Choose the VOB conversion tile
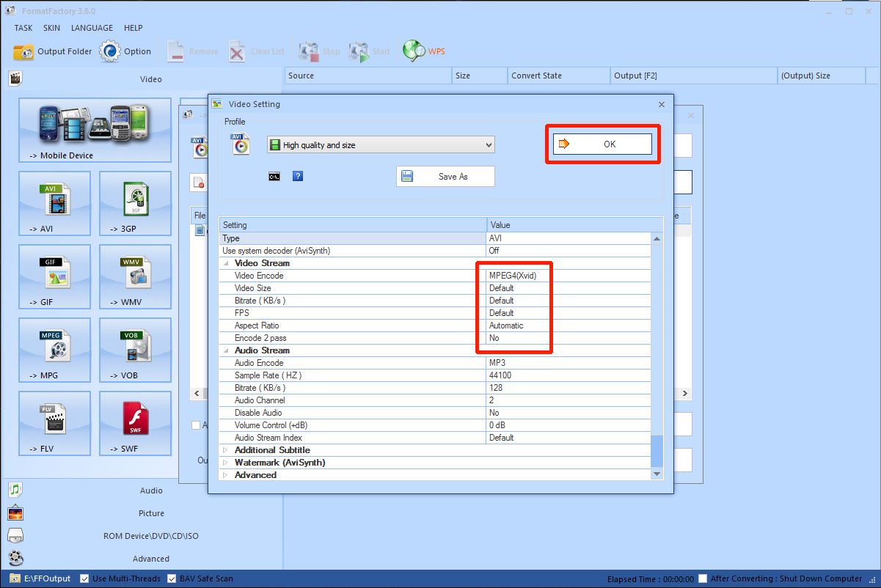This screenshot has width=881, height=588. [x=135, y=350]
